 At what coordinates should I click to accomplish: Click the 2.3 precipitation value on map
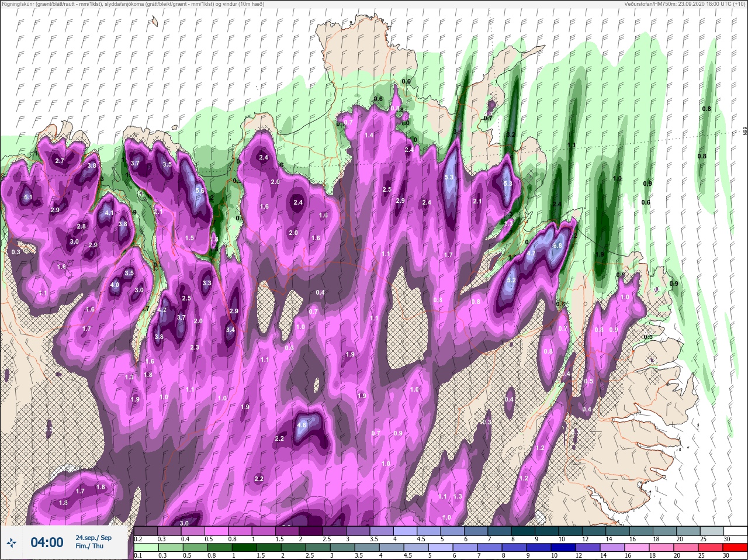pos(195,347)
